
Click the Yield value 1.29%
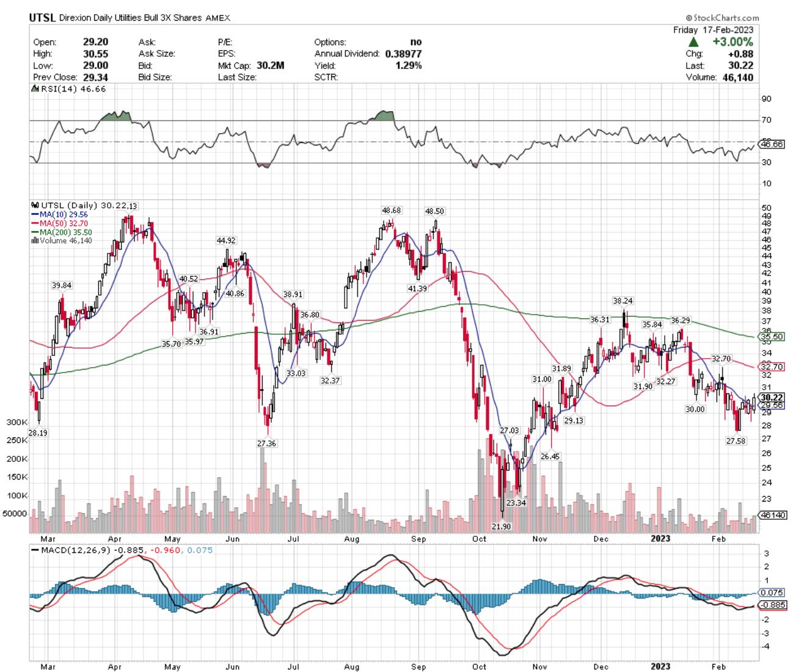coord(409,65)
